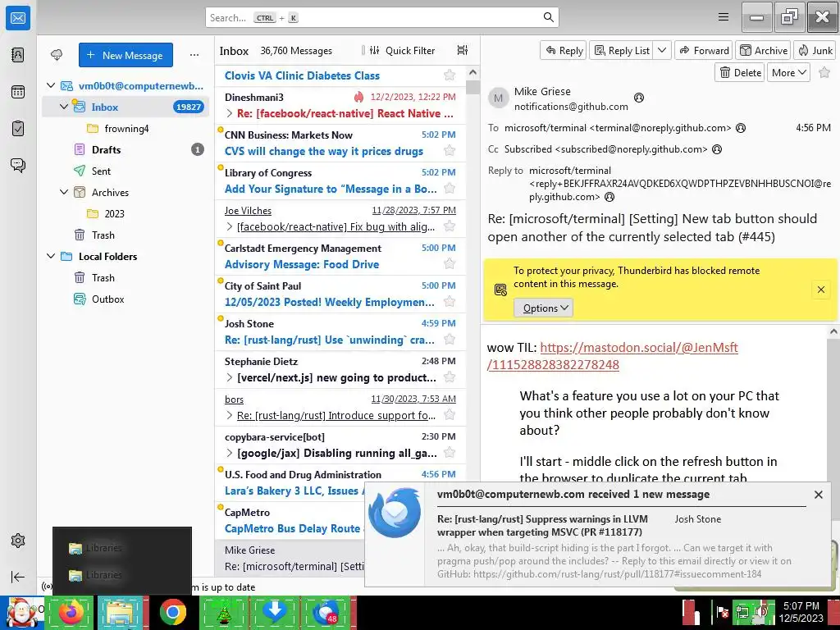840x630 pixels.
Task: Open the Address Book space icon
Action: point(18,55)
